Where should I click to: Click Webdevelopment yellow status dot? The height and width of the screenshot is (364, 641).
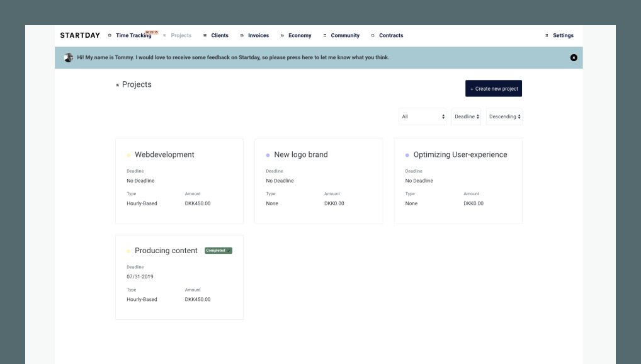pos(128,156)
